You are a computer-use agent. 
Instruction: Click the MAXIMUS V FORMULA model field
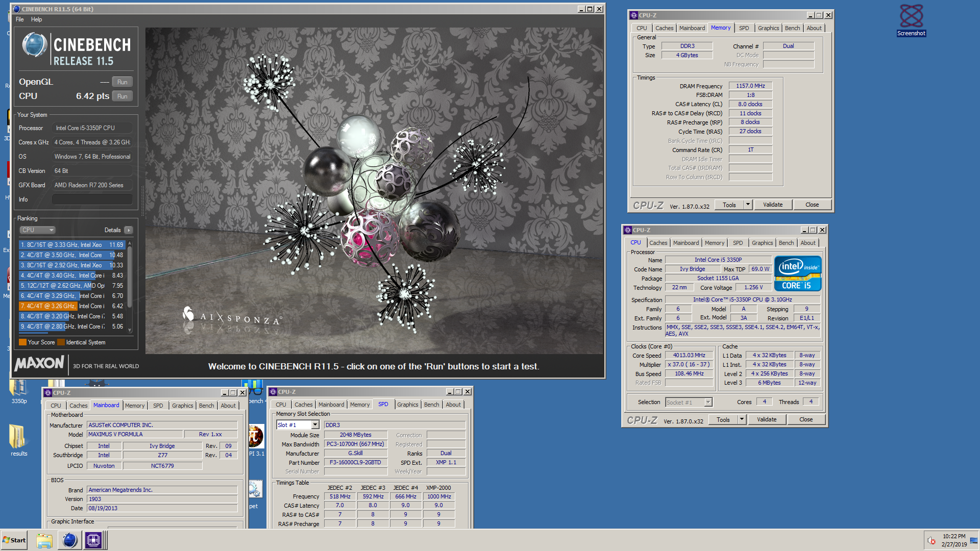point(135,434)
